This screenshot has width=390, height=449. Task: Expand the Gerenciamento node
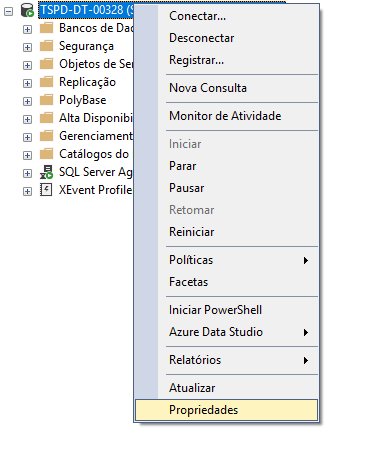coord(27,138)
